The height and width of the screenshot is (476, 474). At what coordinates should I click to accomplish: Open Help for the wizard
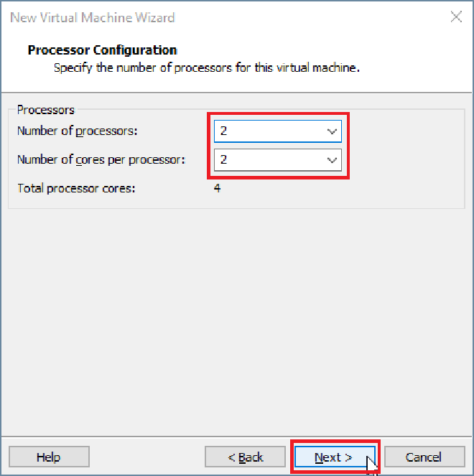(49, 457)
